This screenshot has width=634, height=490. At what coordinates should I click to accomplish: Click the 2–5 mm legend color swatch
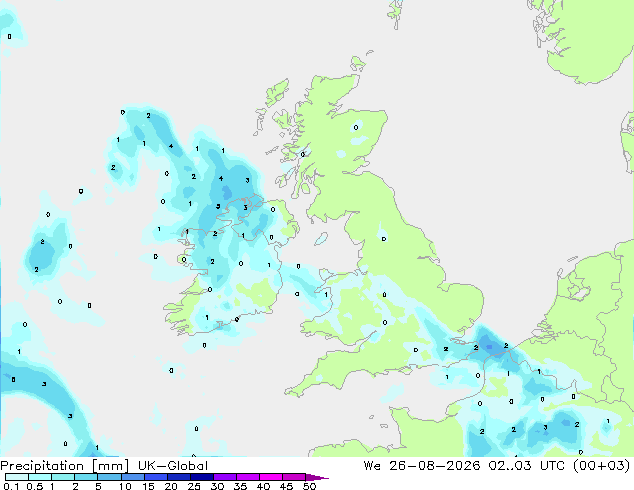(86, 477)
